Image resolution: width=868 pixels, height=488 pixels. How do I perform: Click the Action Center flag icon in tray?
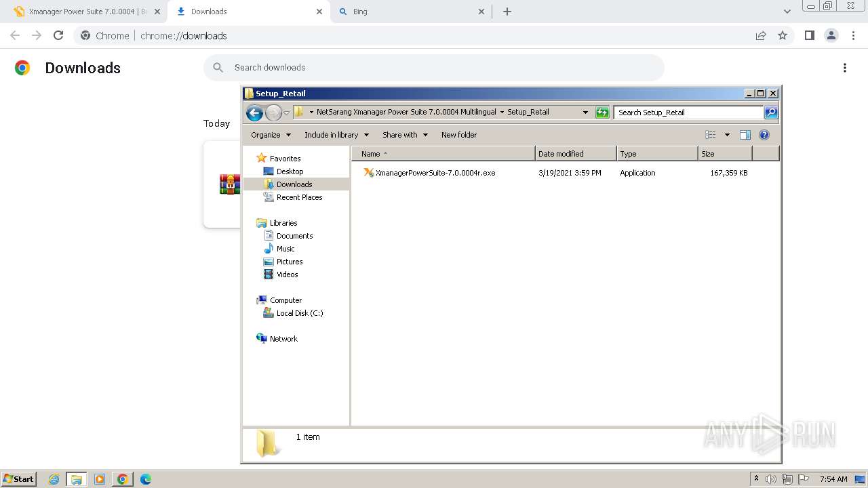coord(804,479)
